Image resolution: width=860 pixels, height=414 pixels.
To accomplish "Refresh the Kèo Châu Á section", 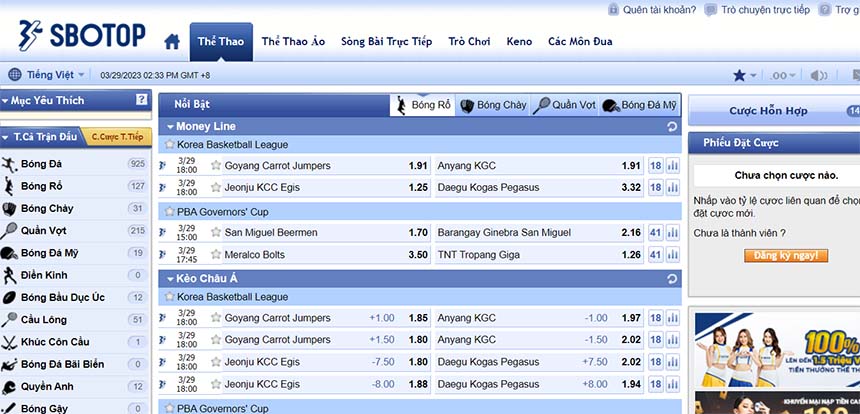I will pos(672,279).
